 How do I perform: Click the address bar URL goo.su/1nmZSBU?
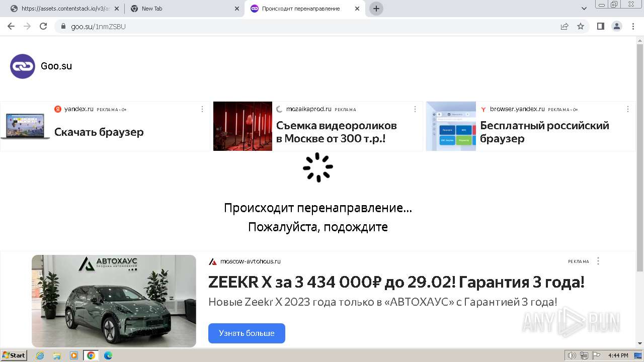point(98,26)
